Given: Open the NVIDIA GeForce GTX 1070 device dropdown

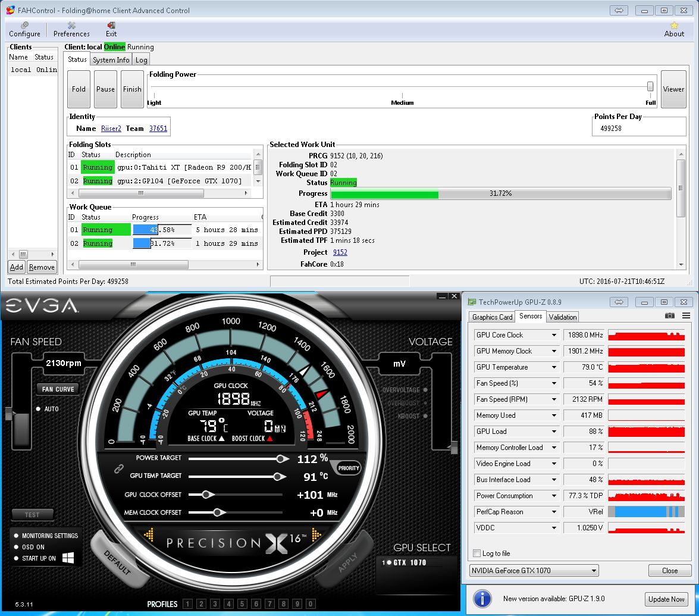Looking at the screenshot, I should coord(534,571).
